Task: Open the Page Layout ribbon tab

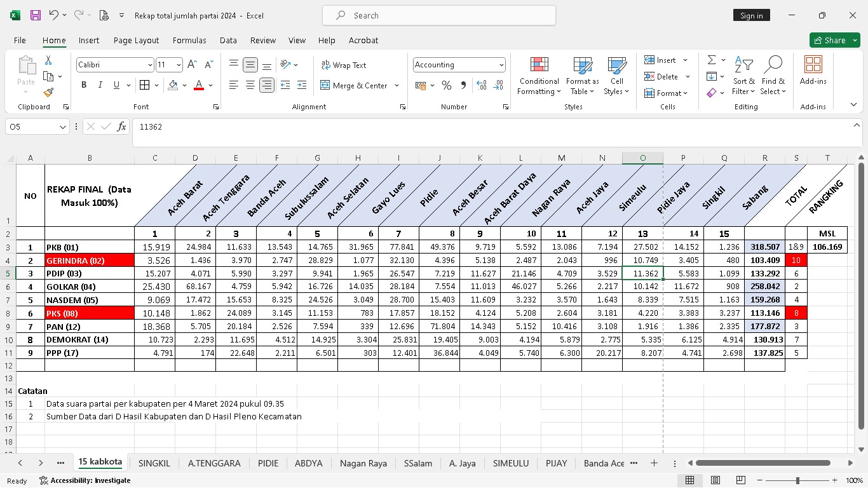Action: [136, 40]
